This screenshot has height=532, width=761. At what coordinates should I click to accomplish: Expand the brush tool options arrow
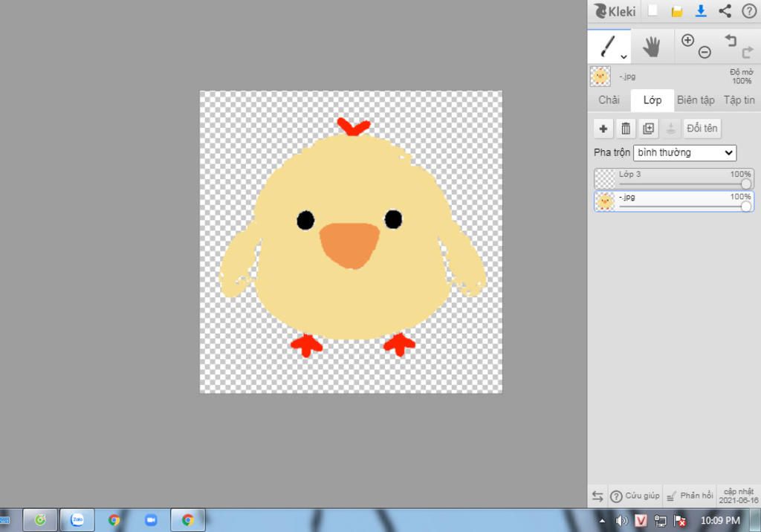click(624, 56)
